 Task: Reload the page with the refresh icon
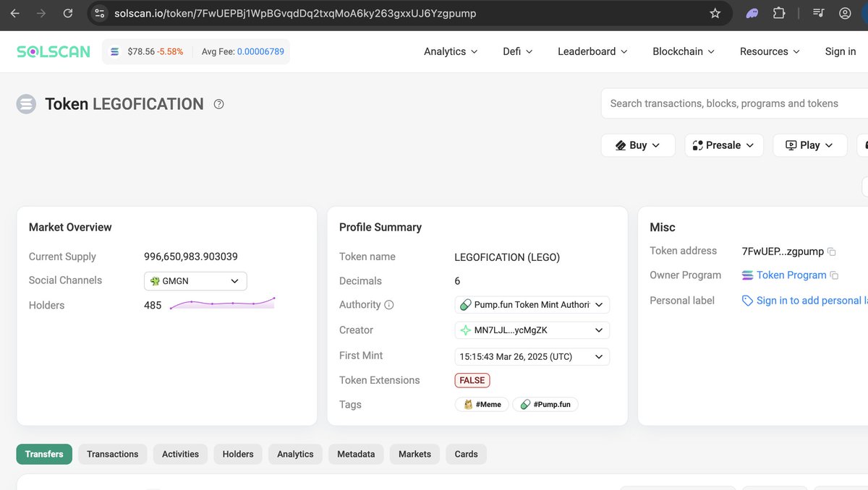(67, 13)
